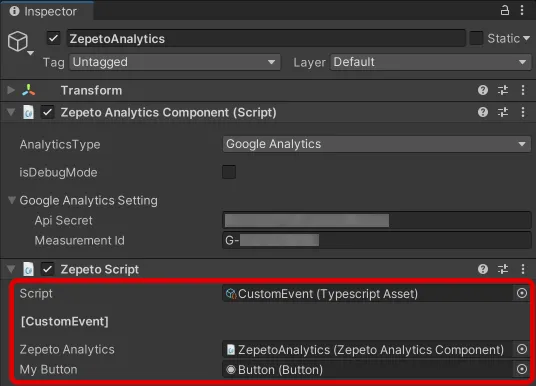Open Transform component three-dot menu
Image resolution: width=536 pixels, height=386 pixels.
tap(523, 90)
